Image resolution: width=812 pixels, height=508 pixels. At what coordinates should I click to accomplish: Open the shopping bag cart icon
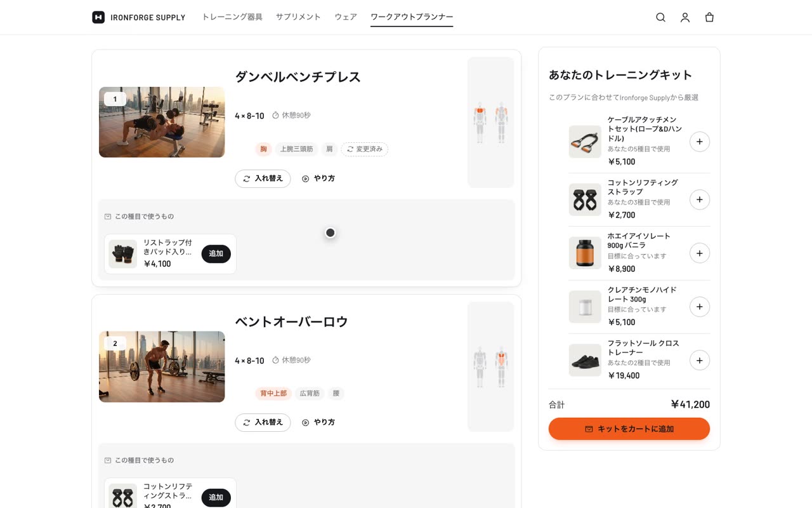click(709, 17)
